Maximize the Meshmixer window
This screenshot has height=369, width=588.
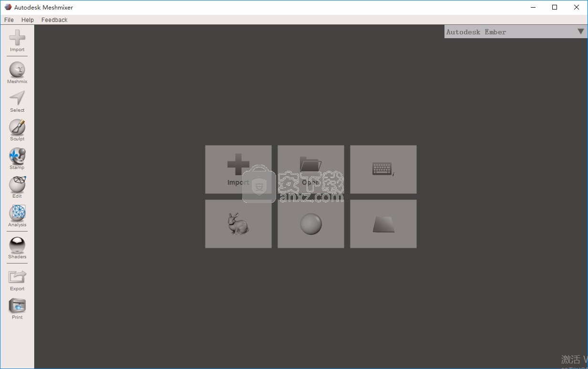click(555, 7)
